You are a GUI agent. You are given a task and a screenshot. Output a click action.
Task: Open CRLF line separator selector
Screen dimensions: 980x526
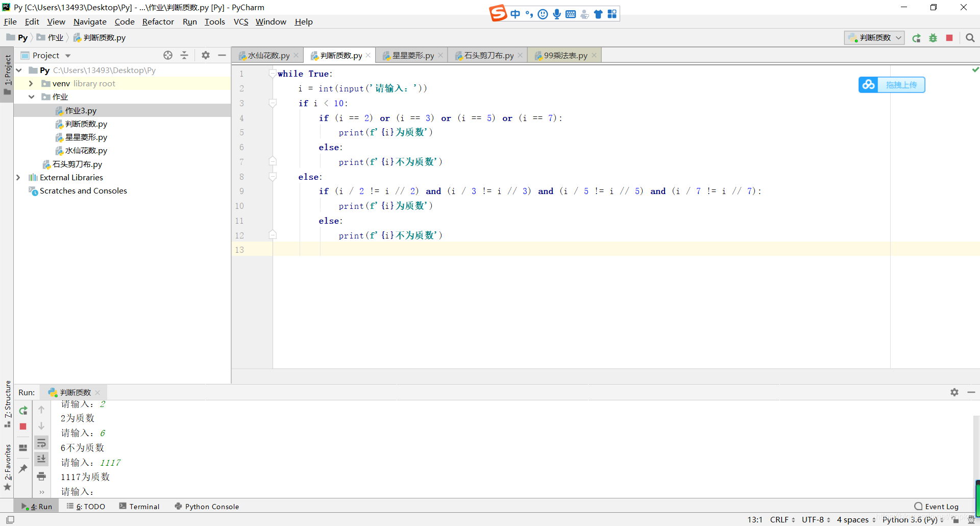(x=782, y=519)
